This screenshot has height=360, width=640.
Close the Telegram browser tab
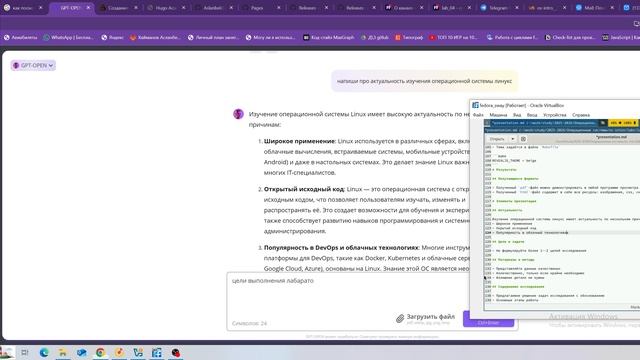[x=517, y=8]
